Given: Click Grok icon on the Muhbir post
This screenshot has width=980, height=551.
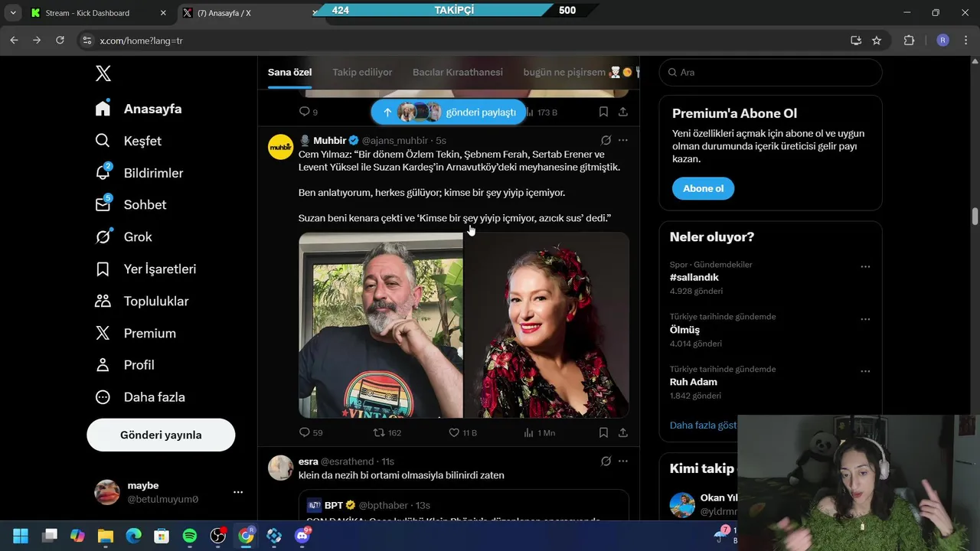Looking at the screenshot, I should click(606, 140).
